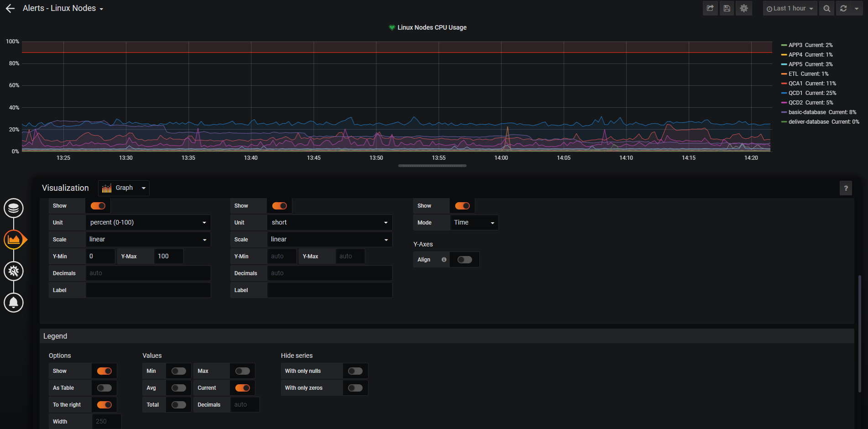
Task: Refresh the dashboard with refresh icon
Action: 843,8
